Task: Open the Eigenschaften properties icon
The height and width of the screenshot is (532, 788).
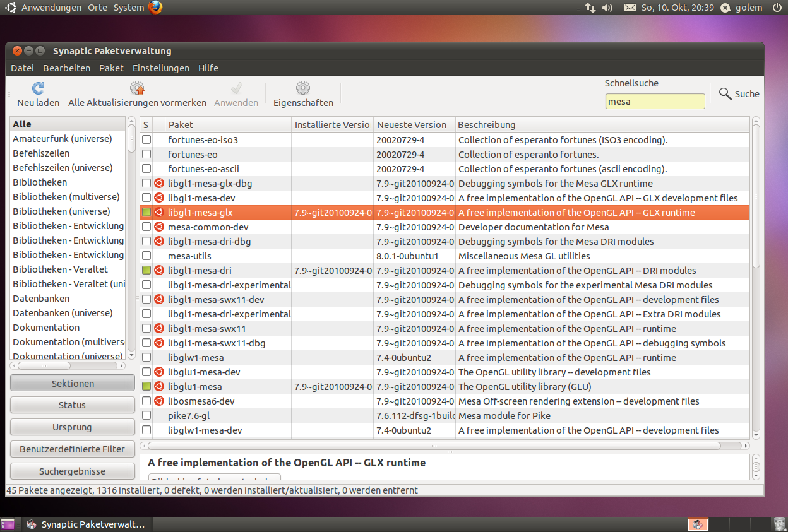Action: click(303, 88)
